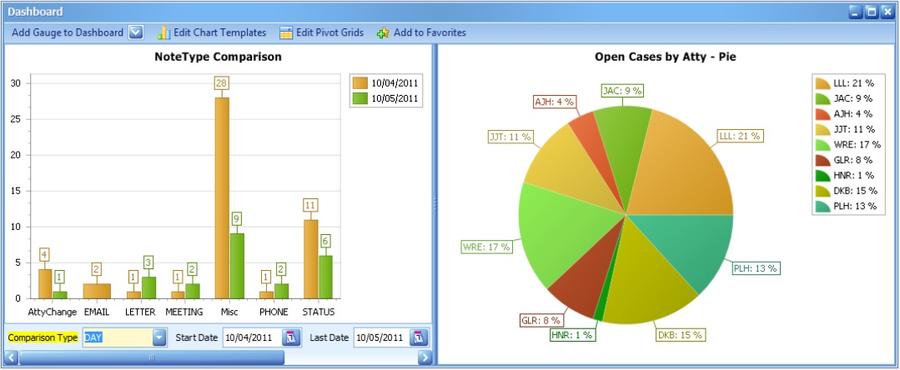Click the EMAIL bar labeled 2
The width and height of the screenshot is (900, 370).
[97, 291]
